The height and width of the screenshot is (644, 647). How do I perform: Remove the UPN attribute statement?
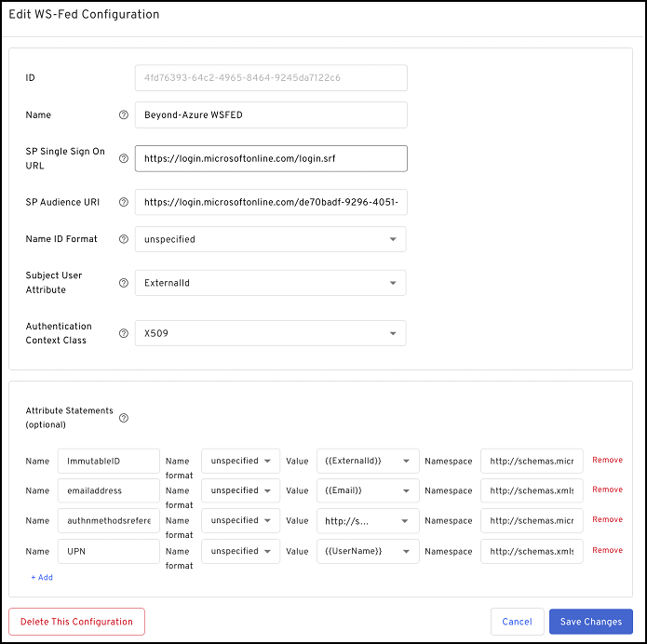point(607,550)
